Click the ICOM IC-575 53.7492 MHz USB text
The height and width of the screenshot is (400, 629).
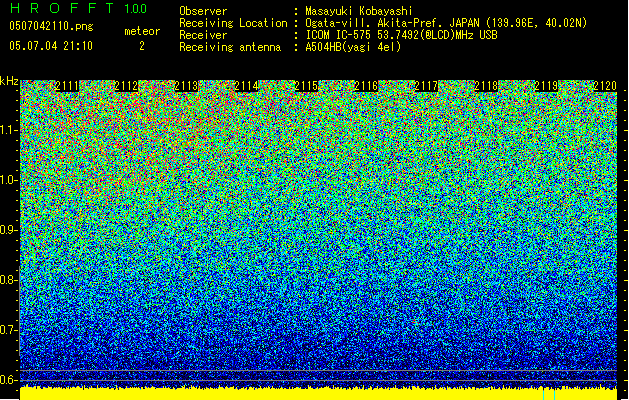pyautogui.click(x=401, y=35)
